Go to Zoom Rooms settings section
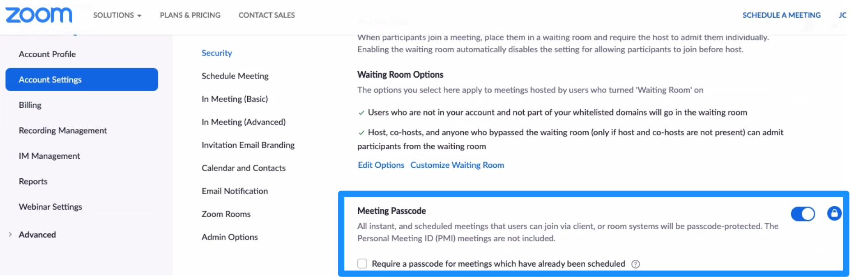This screenshot has width=868, height=277. point(226,214)
